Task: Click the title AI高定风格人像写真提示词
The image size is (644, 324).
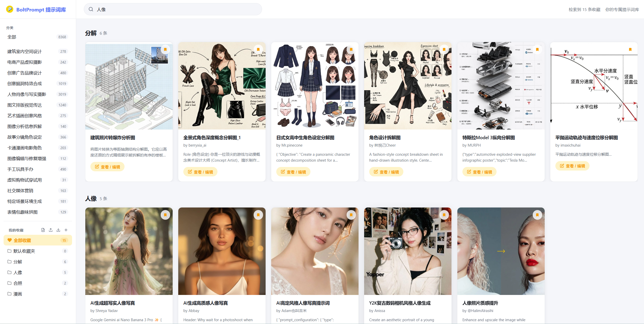Action: [x=303, y=303]
